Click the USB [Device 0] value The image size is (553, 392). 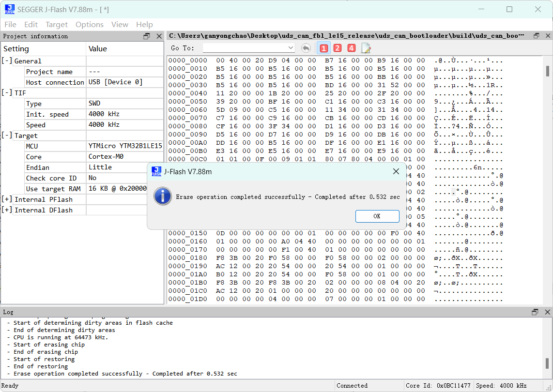115,82
